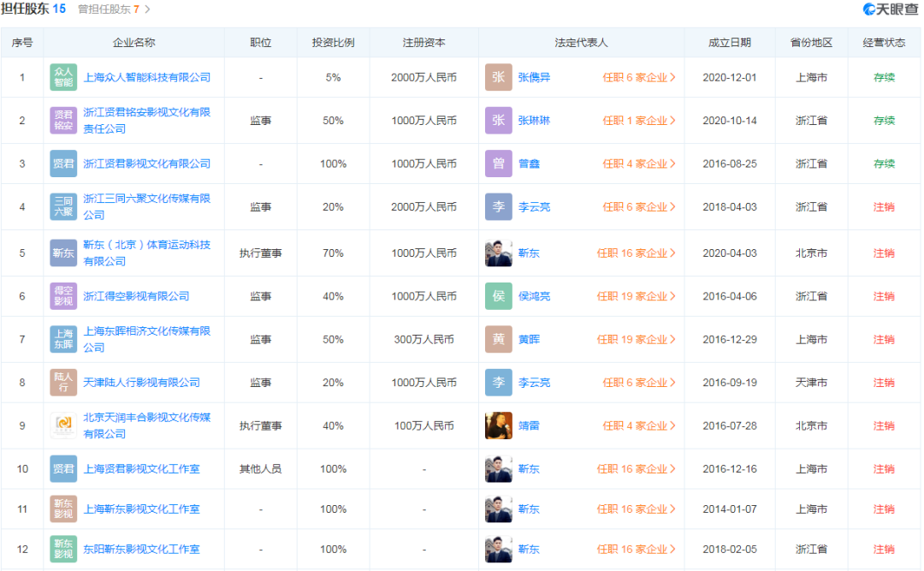Open company link 靳东（北京）体育运动科技有限公司
Screen dimensions: 924x571
(147, 253)
